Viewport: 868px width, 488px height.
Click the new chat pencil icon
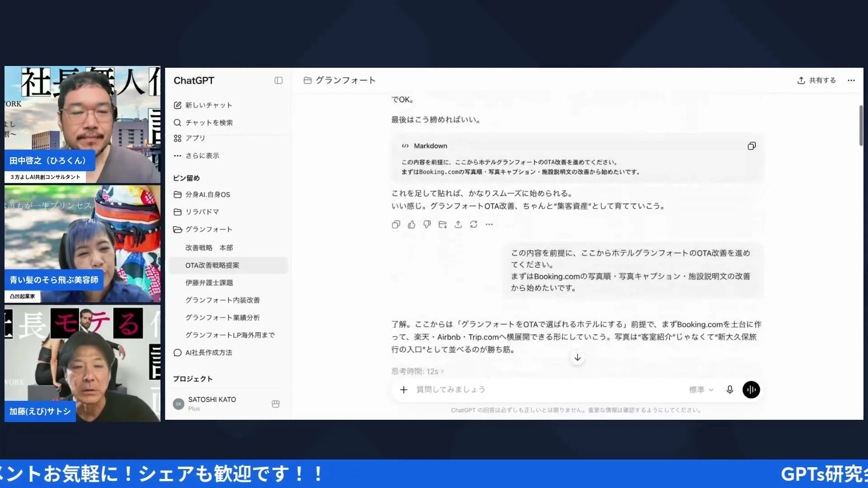[177, 105]
